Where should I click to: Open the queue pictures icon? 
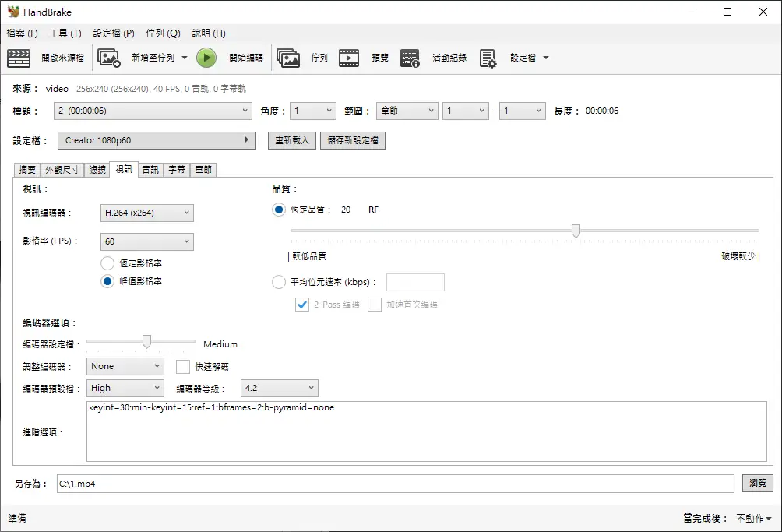pos(288,58)
